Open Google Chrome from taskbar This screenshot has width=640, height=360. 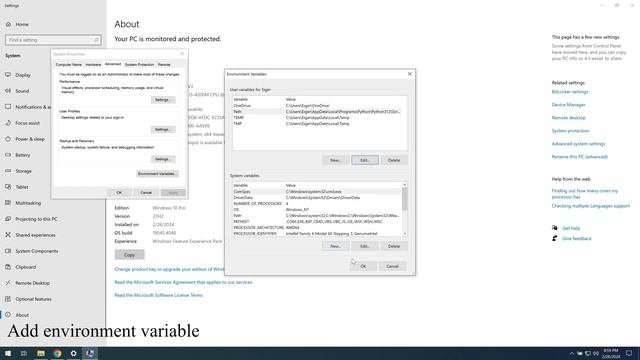point(57,353)
